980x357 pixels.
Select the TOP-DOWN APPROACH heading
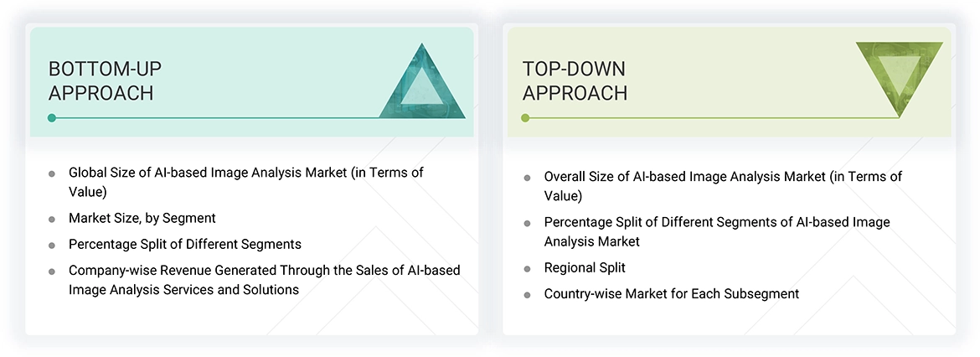coord(575,81)
